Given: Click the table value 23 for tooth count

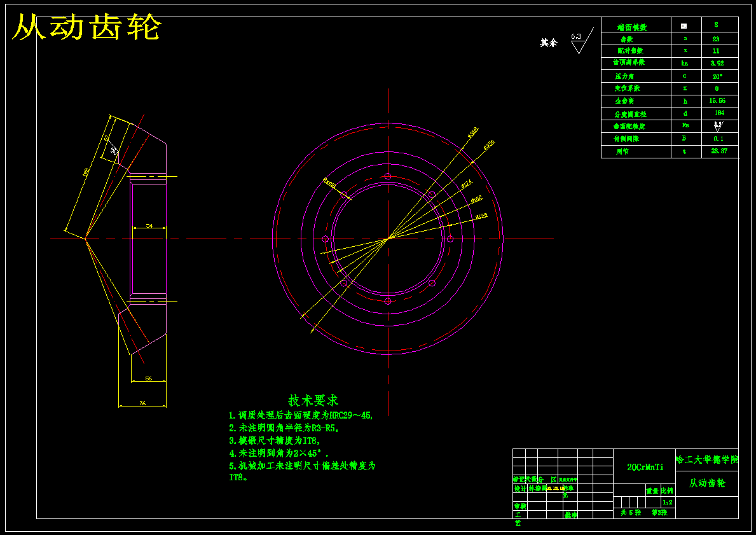Looking at the screenshot, I should click(x=716, y=39).
